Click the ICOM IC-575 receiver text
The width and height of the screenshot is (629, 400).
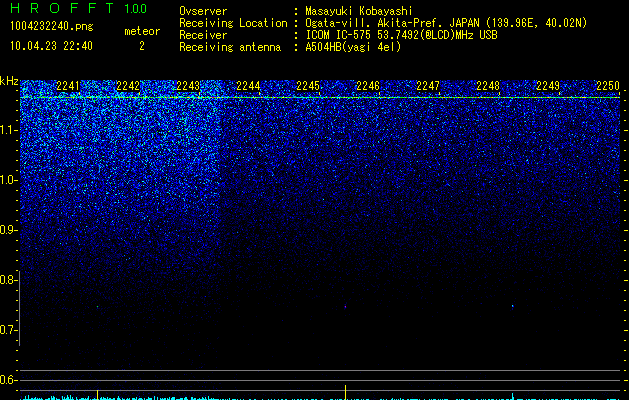[x=401, y=35]
